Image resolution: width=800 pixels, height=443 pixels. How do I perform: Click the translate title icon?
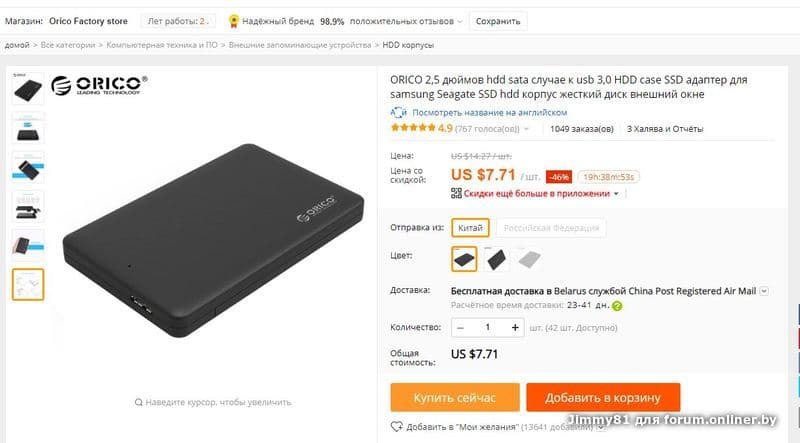click(x=398, y=112)
